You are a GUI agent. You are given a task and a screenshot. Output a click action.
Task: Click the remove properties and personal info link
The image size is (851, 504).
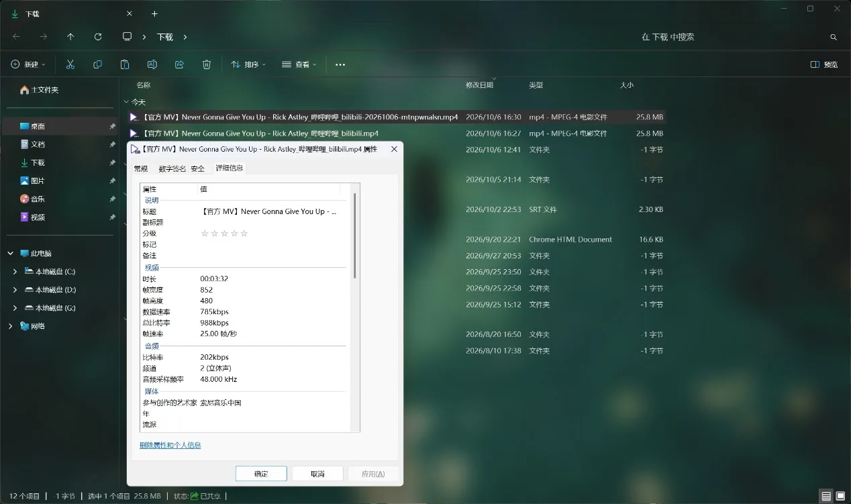pyautogui.click(x=170, y=445)
